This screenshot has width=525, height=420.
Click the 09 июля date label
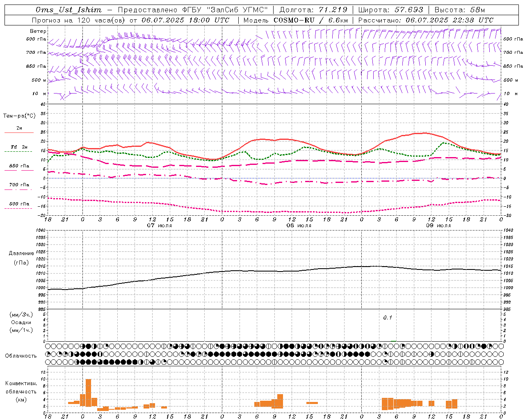point(438,226)
